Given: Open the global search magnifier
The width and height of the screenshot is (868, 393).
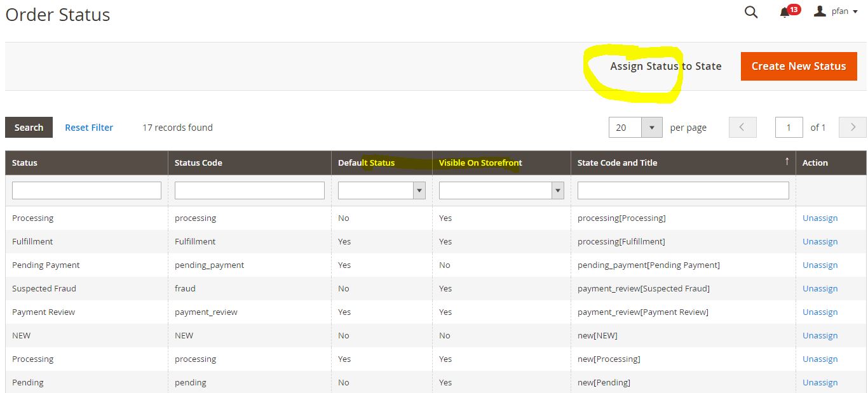Looking at the screenshot, I should 750,11.
